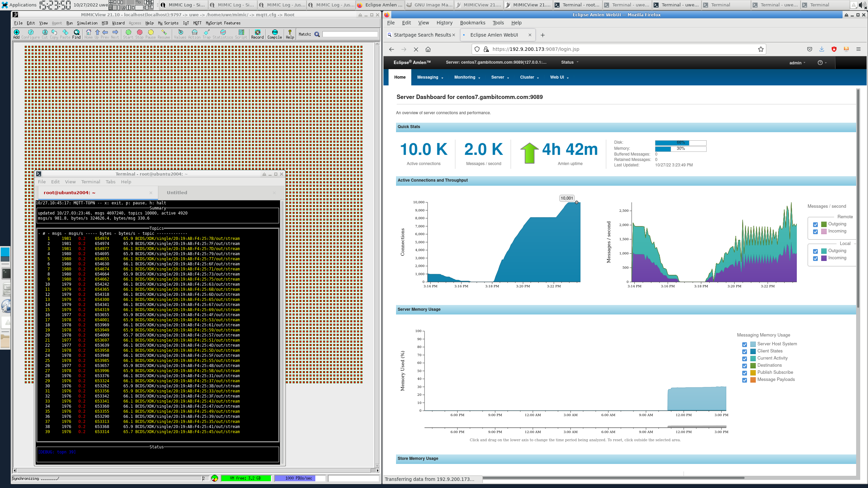Expand the Monitoring dropdown in Amlen nav

467,77
